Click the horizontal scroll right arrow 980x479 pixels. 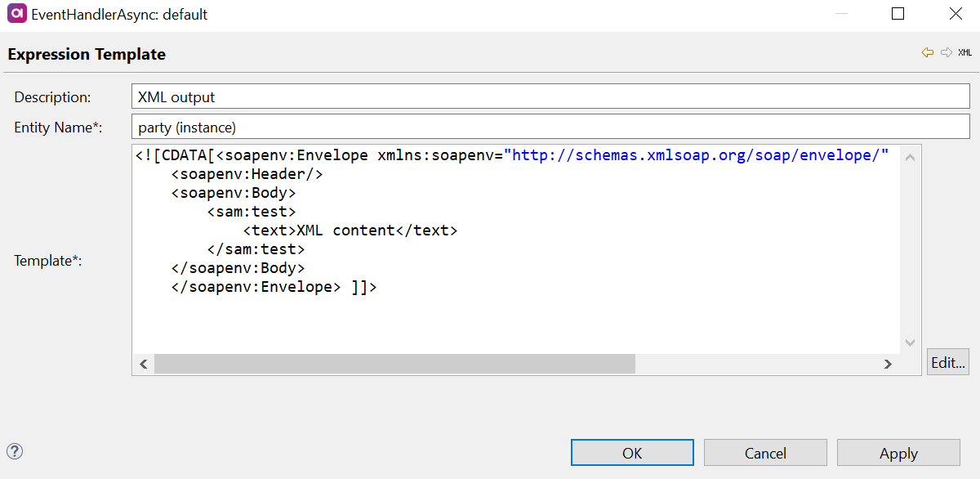[888, 364]
